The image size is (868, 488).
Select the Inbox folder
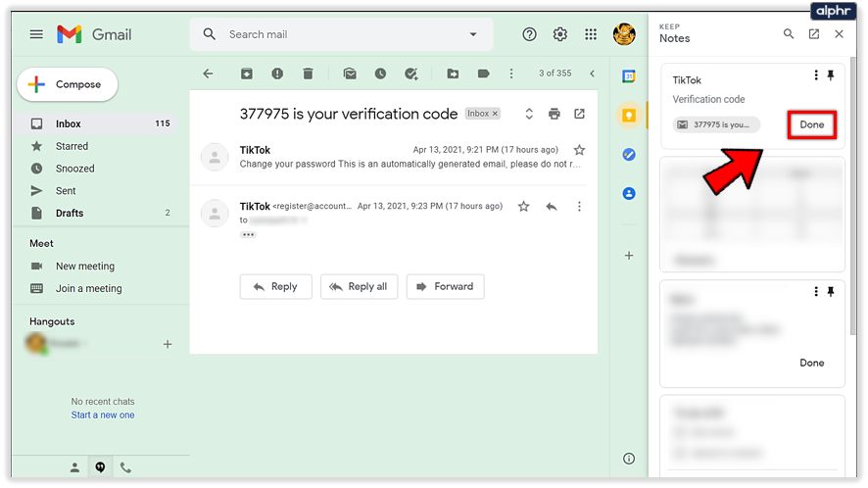point(95,123)
